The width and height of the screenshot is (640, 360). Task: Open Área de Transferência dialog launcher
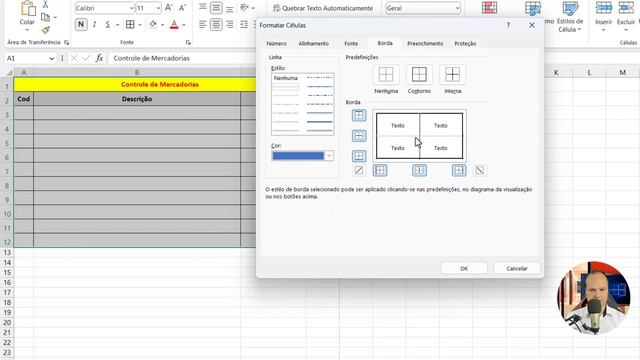coord(67,42)
